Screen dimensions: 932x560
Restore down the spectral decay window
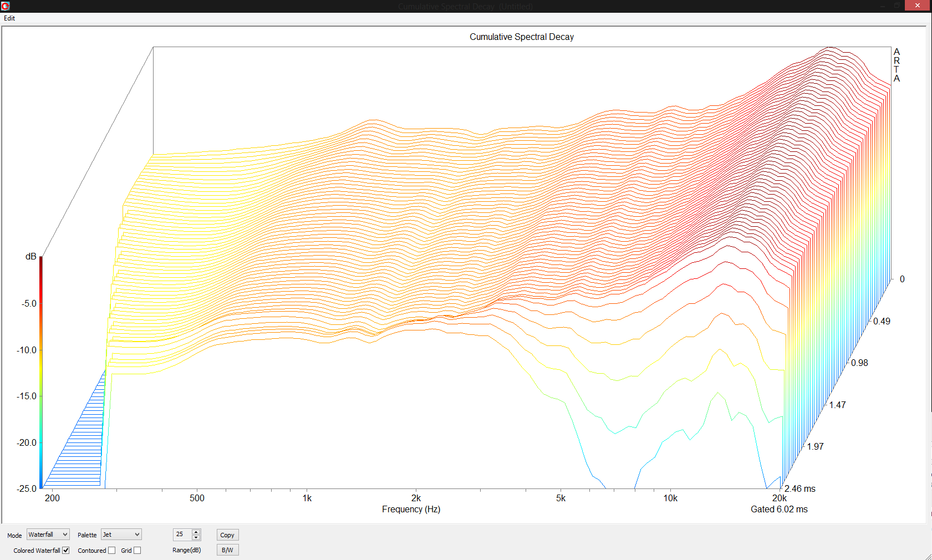897,6
